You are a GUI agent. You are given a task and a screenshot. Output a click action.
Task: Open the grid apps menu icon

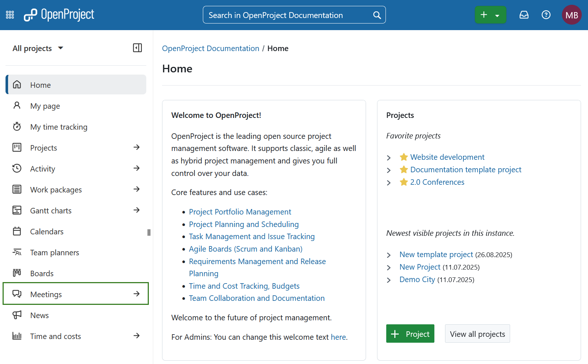(10, 14)
